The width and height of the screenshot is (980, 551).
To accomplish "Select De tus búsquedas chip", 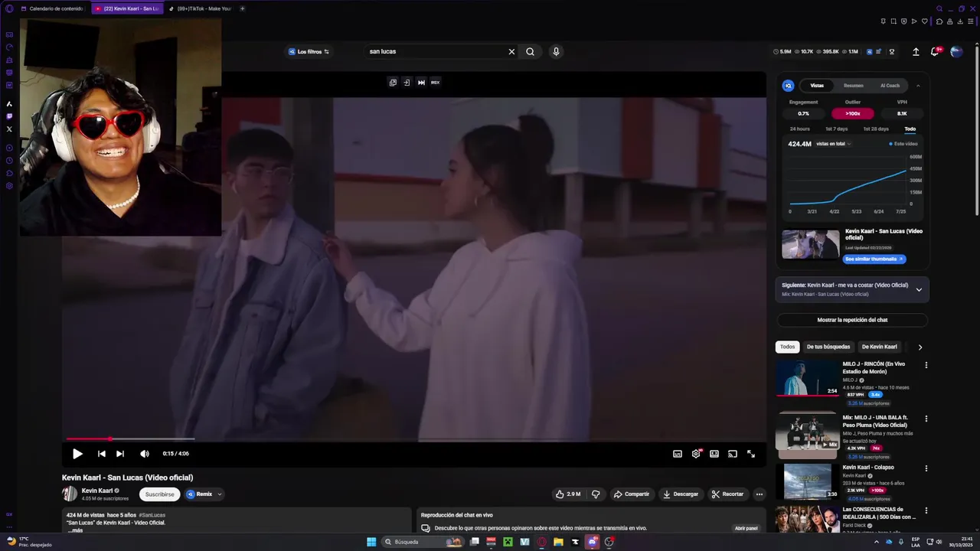I will tap(828, 347).
